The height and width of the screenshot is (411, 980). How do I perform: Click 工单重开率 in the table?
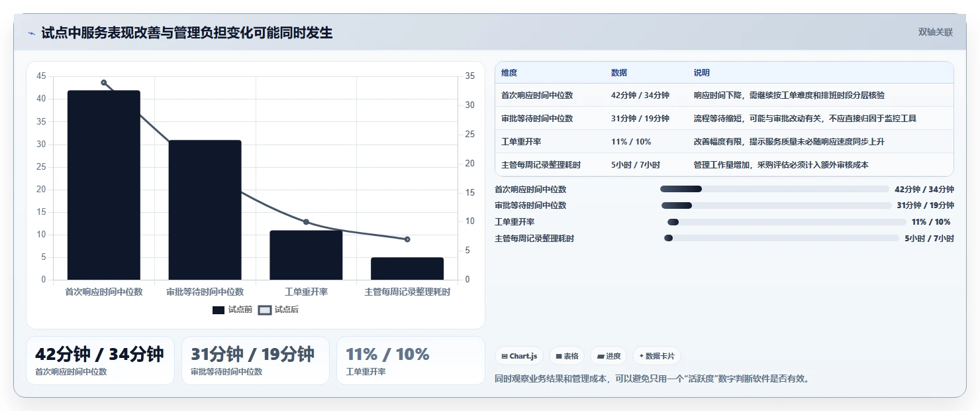pos(521,142)
